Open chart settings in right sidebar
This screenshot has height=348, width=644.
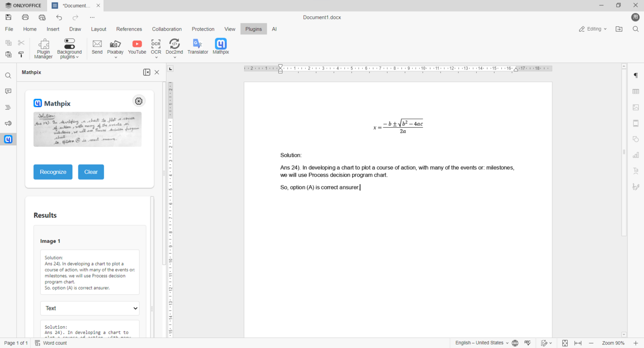[x=636, y=155]
